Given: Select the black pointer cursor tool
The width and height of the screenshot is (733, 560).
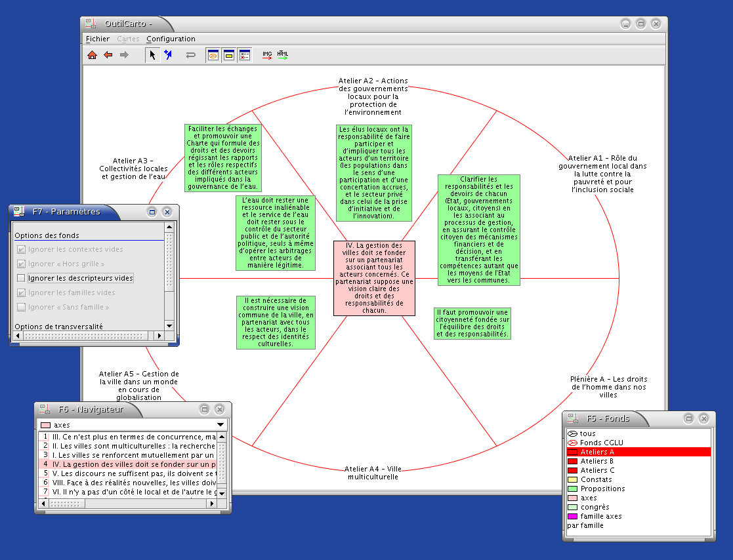Looking at the screenshot, I should coord(152,55).
